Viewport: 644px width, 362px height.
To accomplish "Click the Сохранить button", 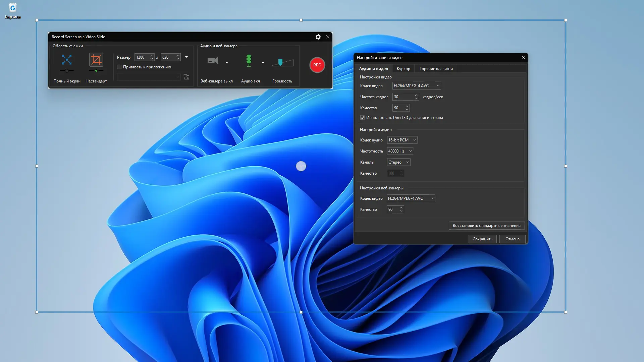I will [482, 239].
